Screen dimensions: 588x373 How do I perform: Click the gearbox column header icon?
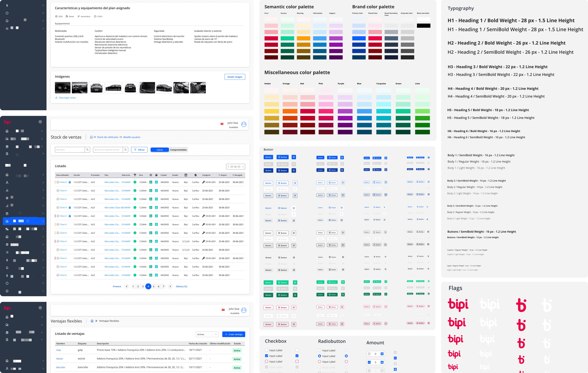click(x=151, y=175)
